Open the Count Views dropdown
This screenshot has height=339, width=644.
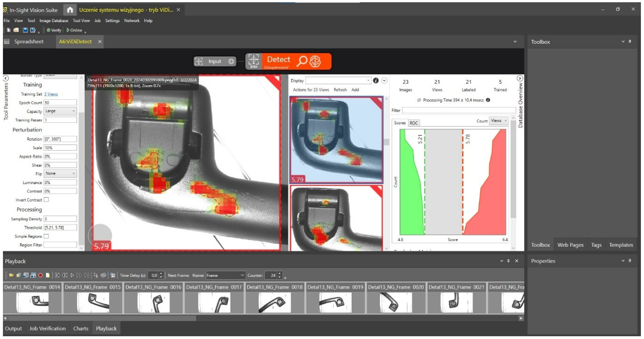pyautogui.click(x=499, y=121)
